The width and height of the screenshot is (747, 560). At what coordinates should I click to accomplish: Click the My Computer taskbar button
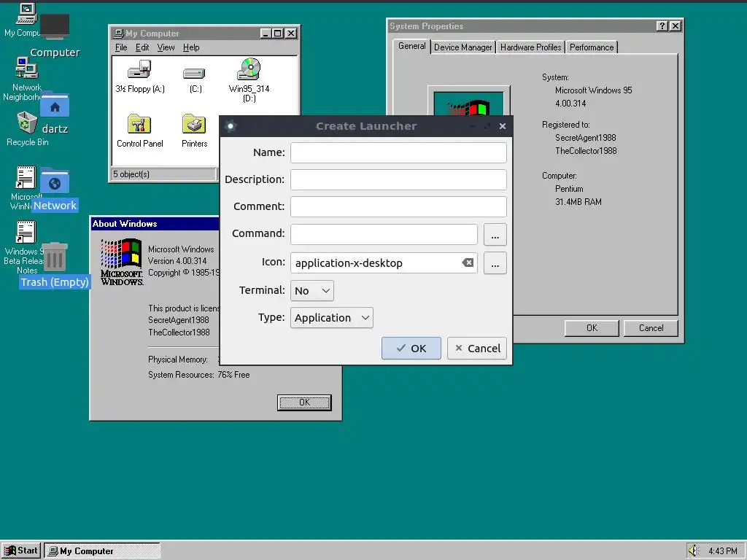point(102,551)
